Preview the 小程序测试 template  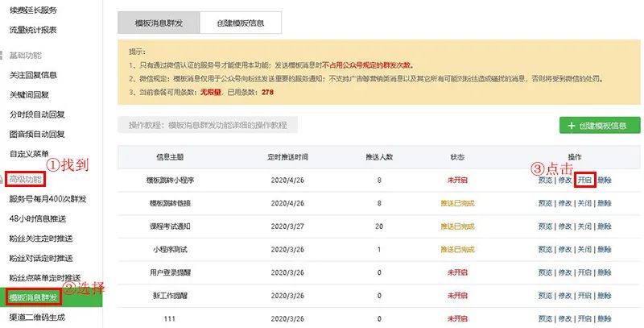(x=545, y=250)
